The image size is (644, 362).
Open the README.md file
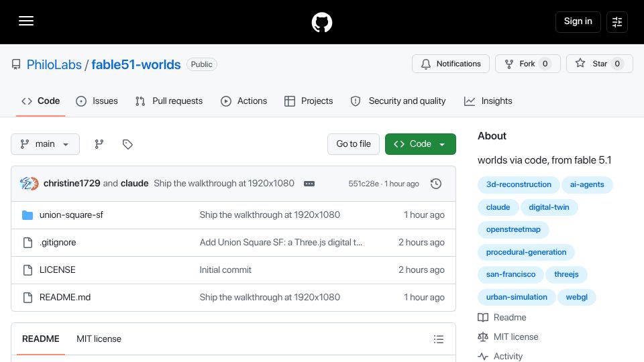tap(65, 298)
